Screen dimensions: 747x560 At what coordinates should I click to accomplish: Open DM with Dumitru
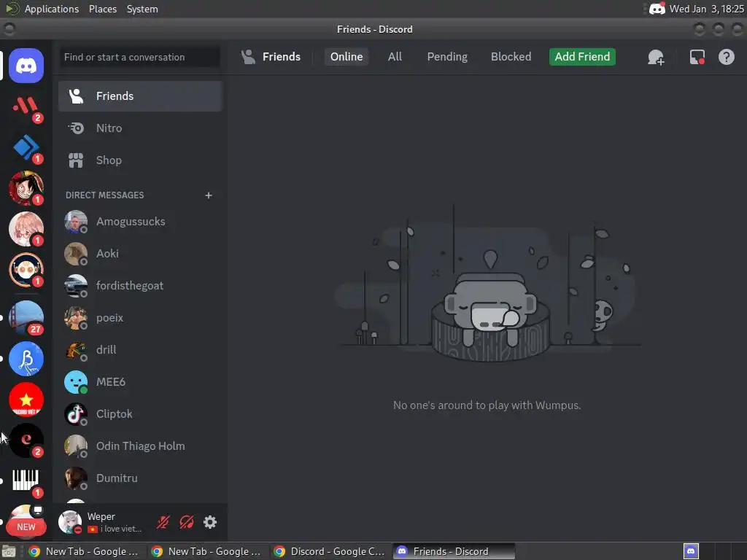click(140, 478)
